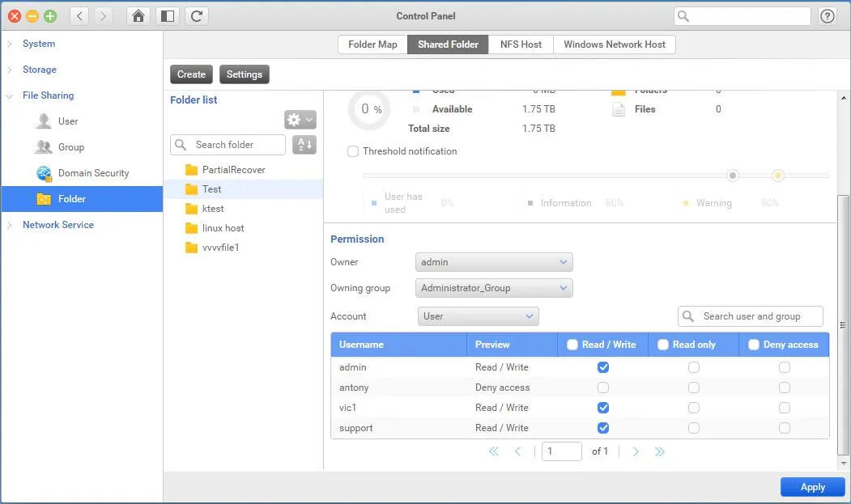Open folder Settings button
This screenshot has height=504, width=851.
(x=245, y=74)
